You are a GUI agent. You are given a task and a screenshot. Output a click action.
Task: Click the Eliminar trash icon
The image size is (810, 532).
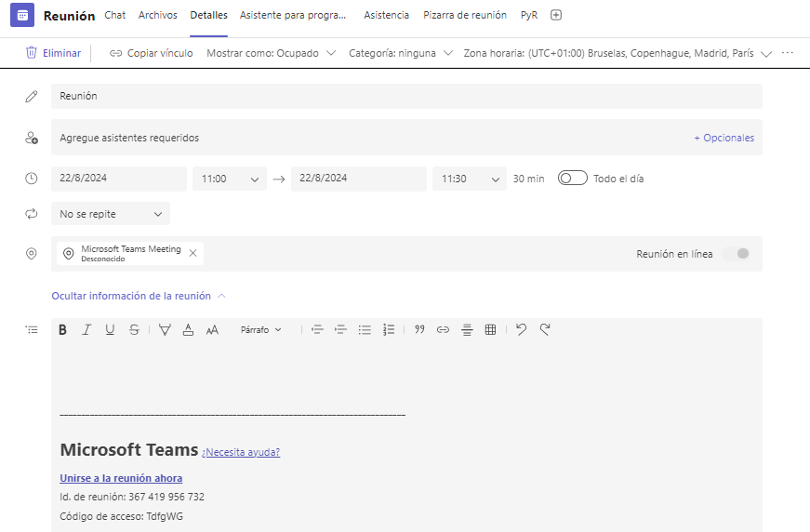tap(32, 53)
